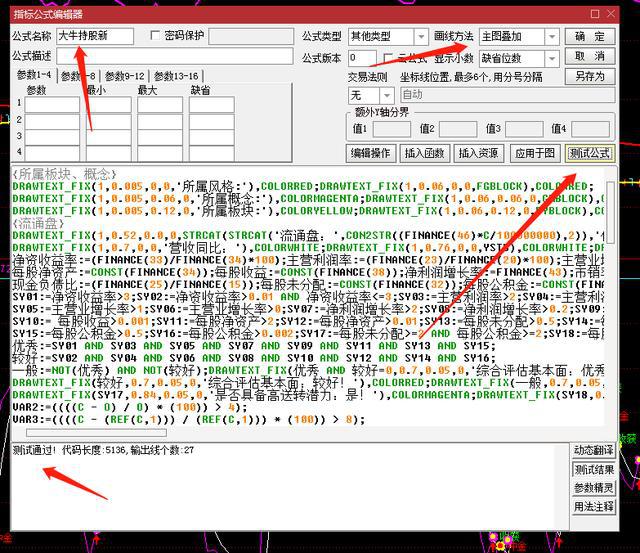
Task: Click row 3 缺省 cell
Action: tap(211, 138)
